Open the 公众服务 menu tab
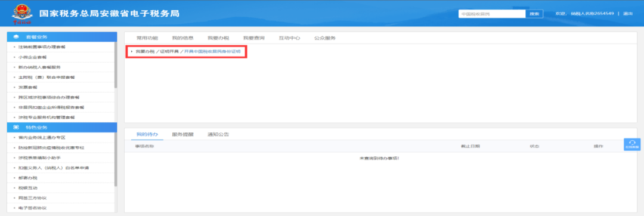Viewport: 644px width, 216px height. tap(325, 38)
